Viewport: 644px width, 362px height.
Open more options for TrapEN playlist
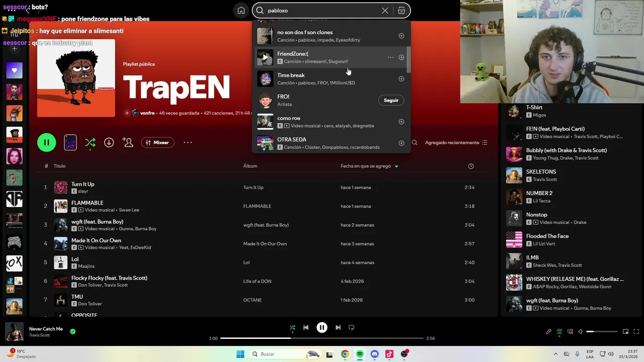tap(188, 143)
